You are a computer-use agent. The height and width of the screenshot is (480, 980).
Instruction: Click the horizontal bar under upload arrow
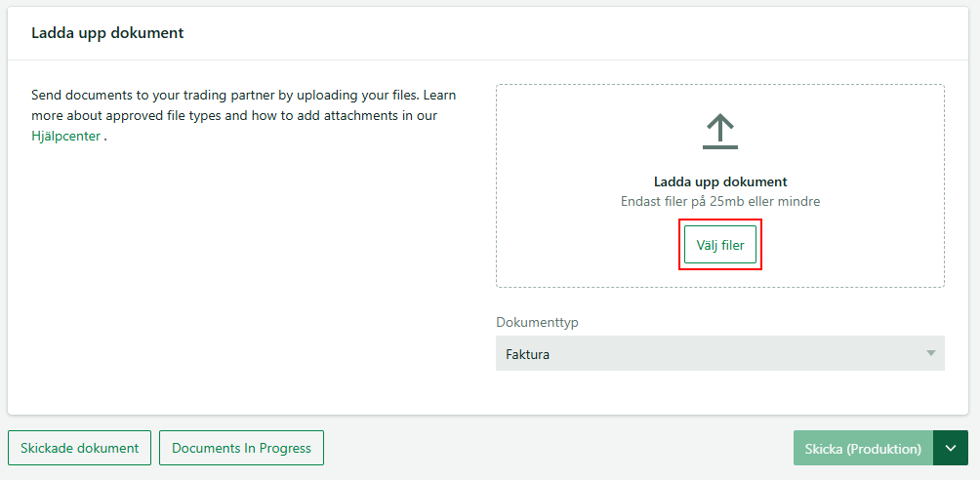click(720, 147)
